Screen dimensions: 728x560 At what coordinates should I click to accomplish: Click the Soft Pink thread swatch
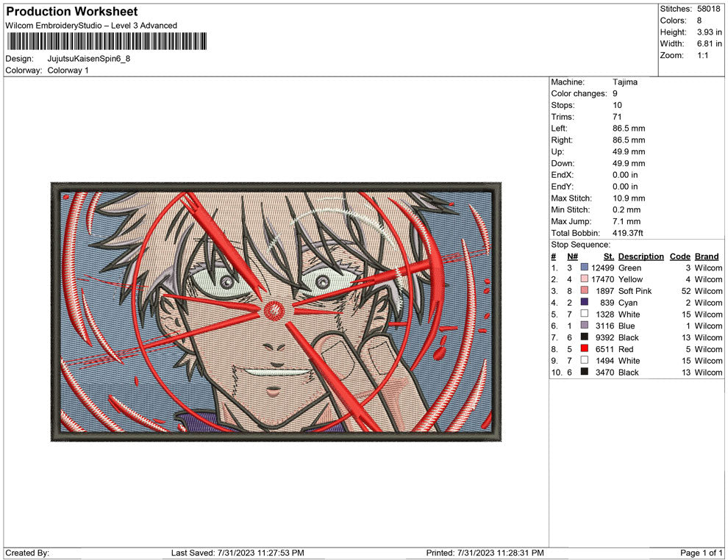(585, 291)
